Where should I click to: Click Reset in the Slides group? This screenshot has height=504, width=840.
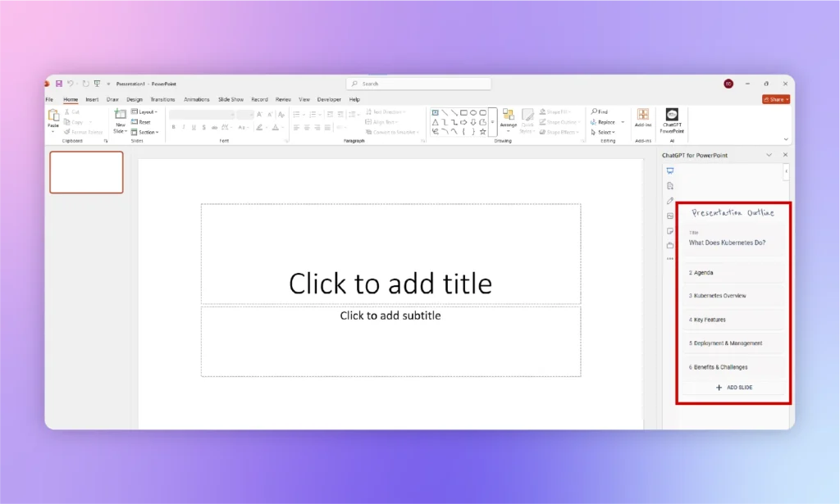click(141, 122)
